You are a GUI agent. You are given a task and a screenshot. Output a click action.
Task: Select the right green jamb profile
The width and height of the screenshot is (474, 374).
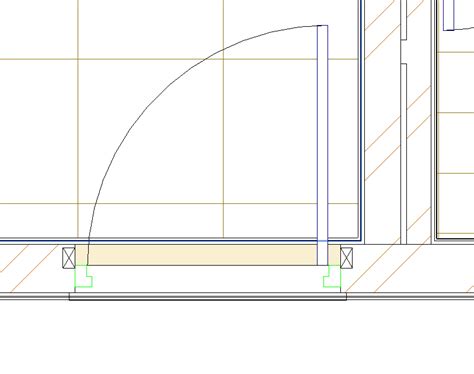click(332, 276)
